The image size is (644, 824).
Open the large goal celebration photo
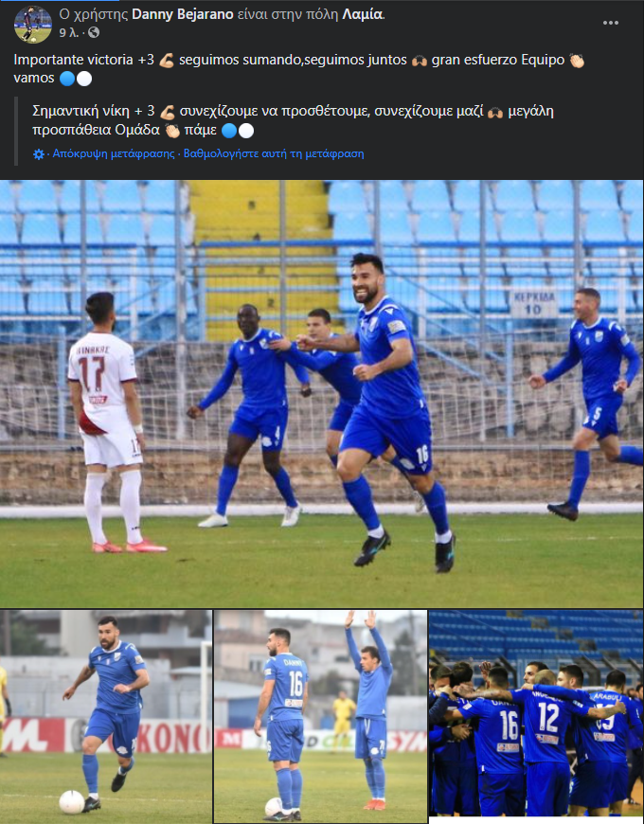coord(321,394)
